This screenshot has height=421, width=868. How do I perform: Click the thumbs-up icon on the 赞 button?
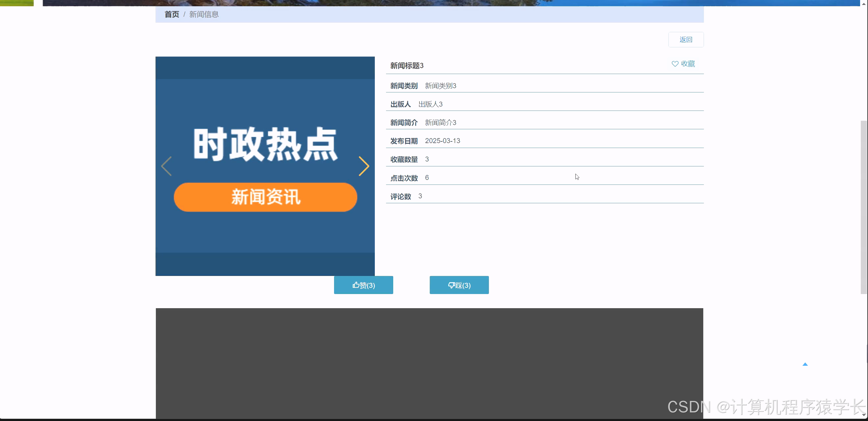pyautogui.click(x=356, y=285)
